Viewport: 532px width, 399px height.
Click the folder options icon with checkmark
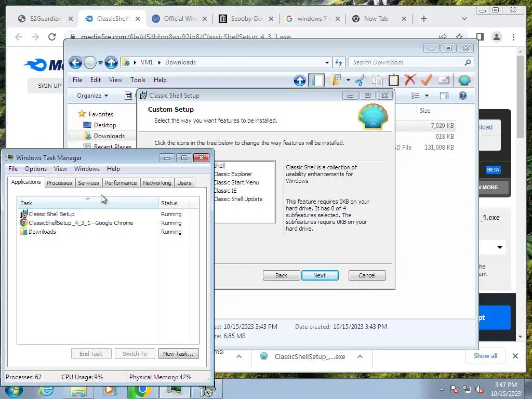[336, 80]
